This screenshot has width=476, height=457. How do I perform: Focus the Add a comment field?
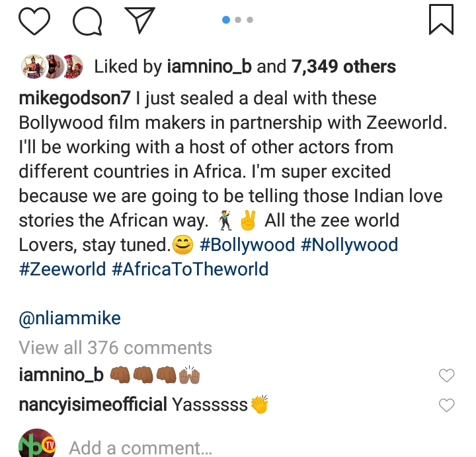click(x=140, y=447)
